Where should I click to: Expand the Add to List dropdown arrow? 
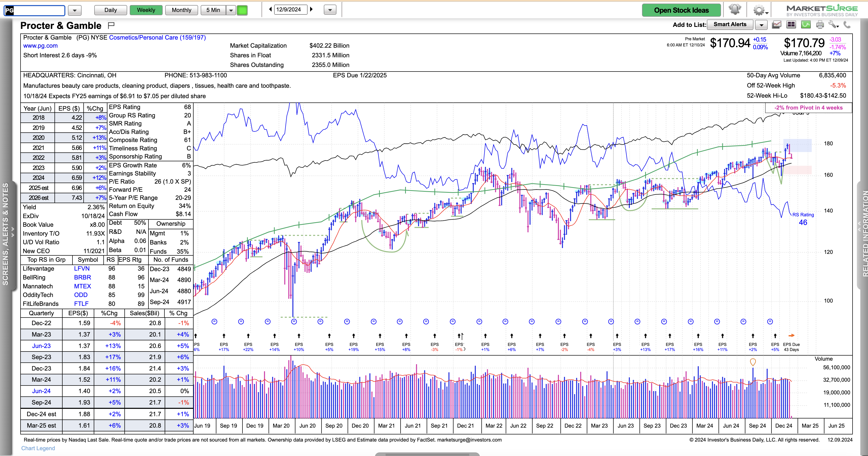761,25
